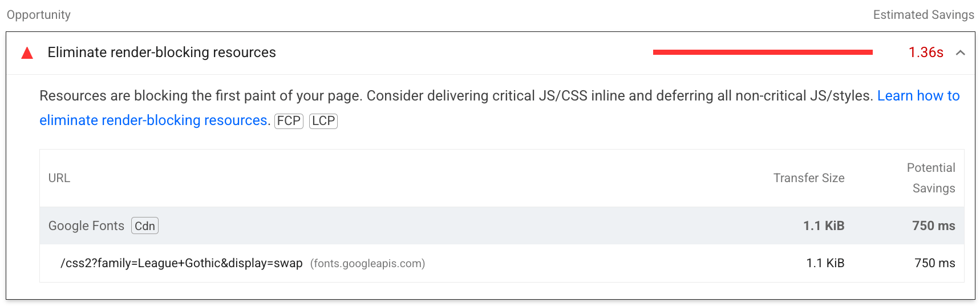Click the Cdn tag badge
Screen dimensions: 980x306
point(145,226)
